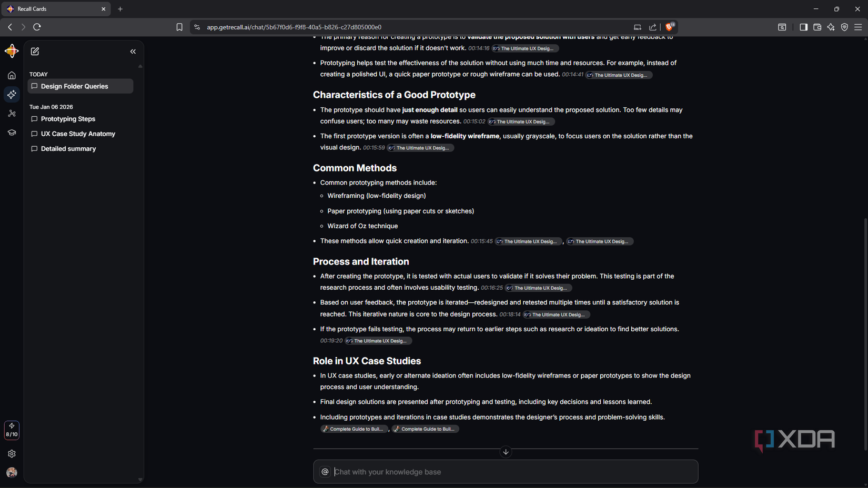This screenshot has height=488, width=868.
Task: Open the graduation cap review icon
Action: pos(12,133)
